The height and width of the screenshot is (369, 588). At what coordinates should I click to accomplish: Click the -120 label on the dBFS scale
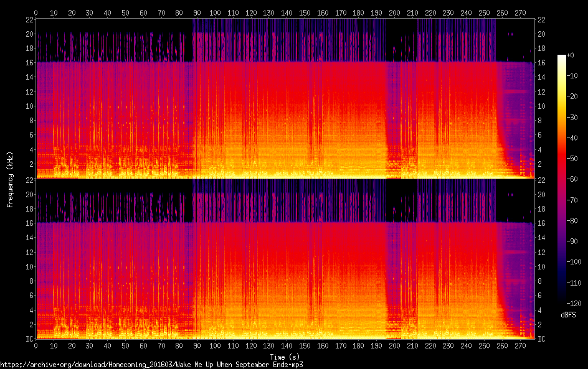(x=576, y=302)
